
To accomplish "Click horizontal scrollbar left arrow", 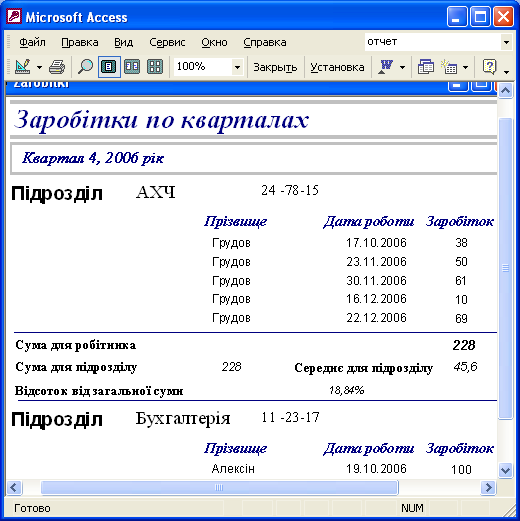I will [14, 487].
